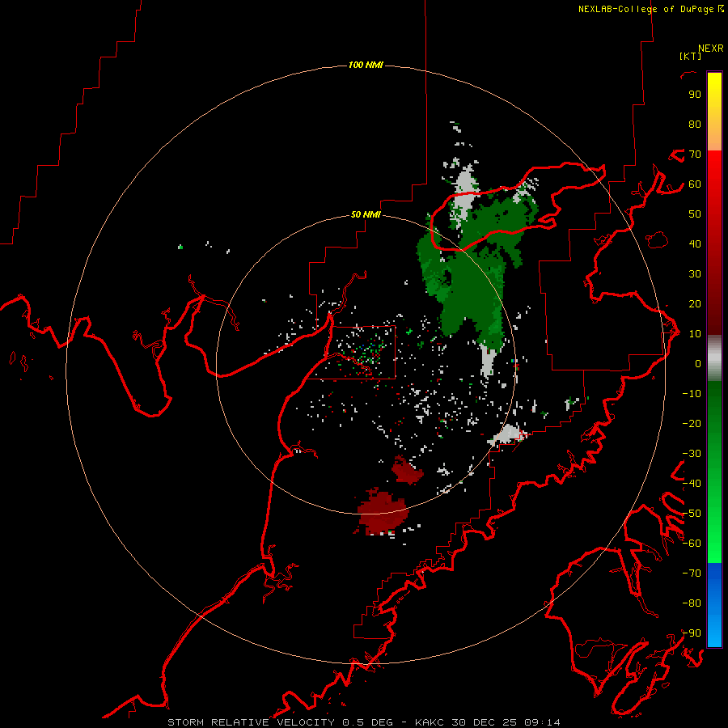The width and height of the screenshot is (728, 728).
Task: Click the dark red outbound echo just inside the 50 NMI ring
Action: 407,470
